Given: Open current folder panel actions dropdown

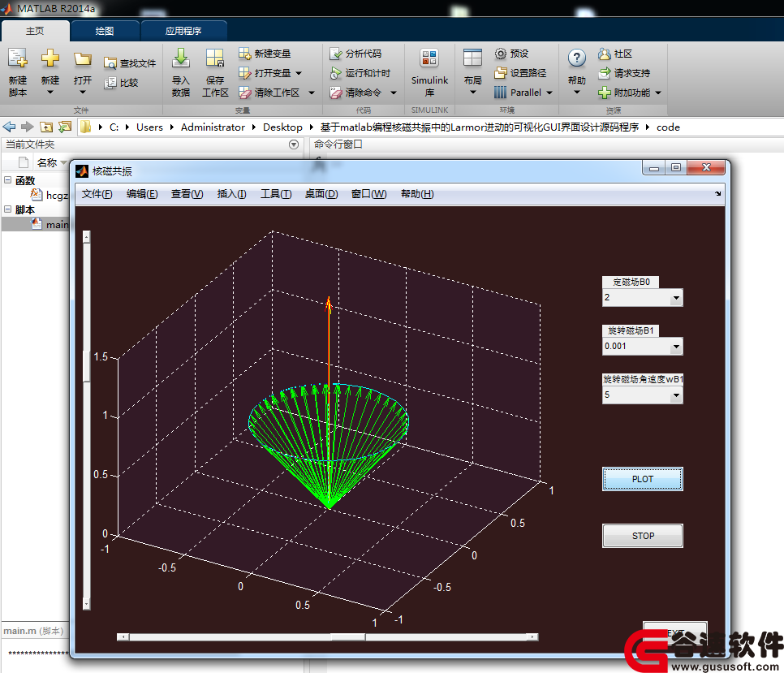Looking at the screenshot, I should click(294, 145).
